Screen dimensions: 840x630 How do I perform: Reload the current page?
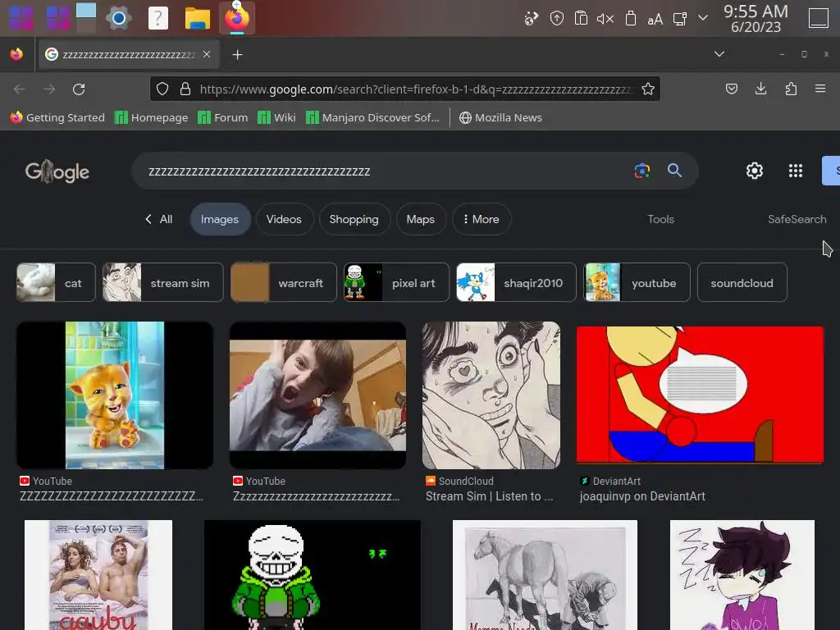tap(79, 89)
